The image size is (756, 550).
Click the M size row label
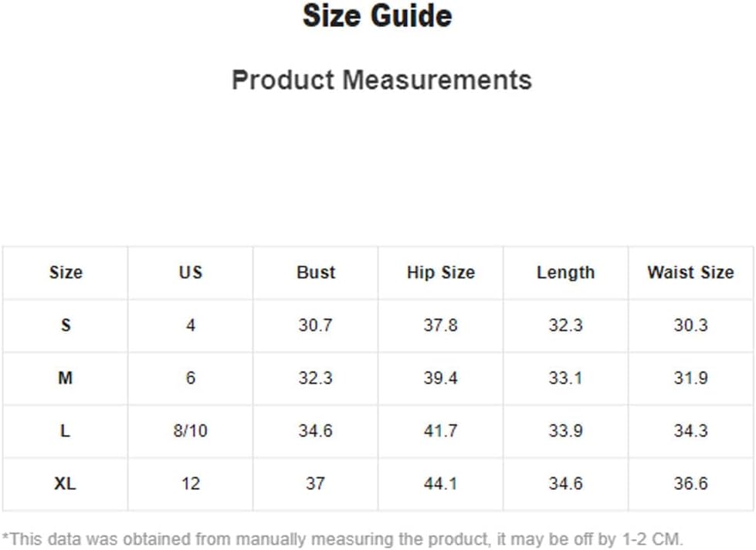[x=66, y=378]
